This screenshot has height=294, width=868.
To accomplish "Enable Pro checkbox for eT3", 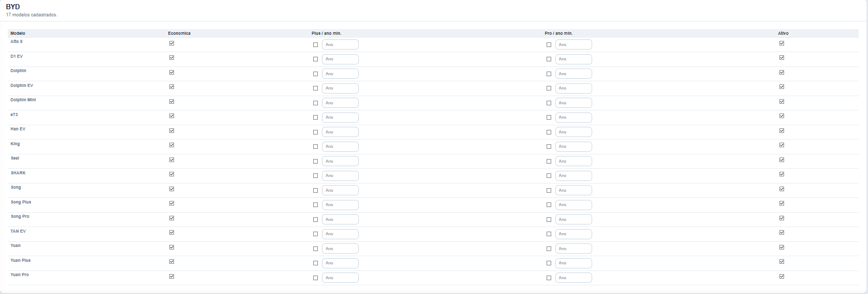I will point(549,117).
